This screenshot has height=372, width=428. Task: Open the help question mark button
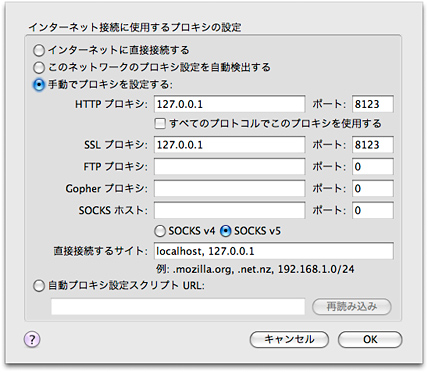pyautogui.click(x=32, y=339)
